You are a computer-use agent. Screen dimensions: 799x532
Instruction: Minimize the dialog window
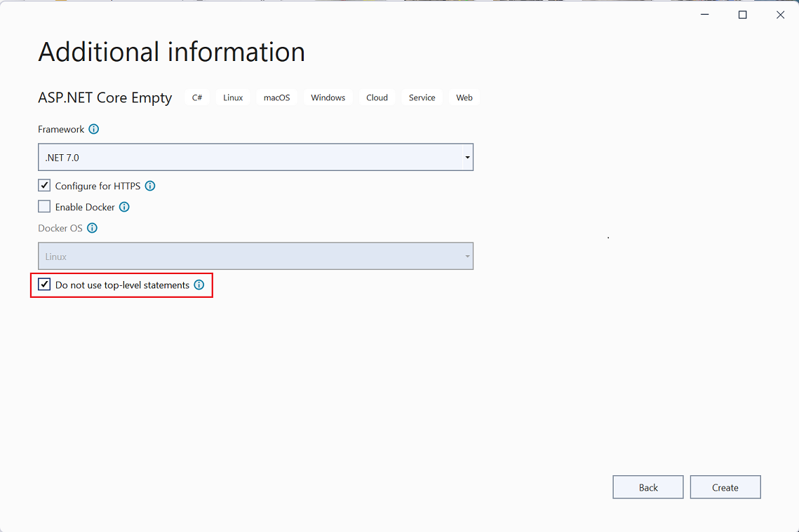pyautogui.click(x=705, y=15)
